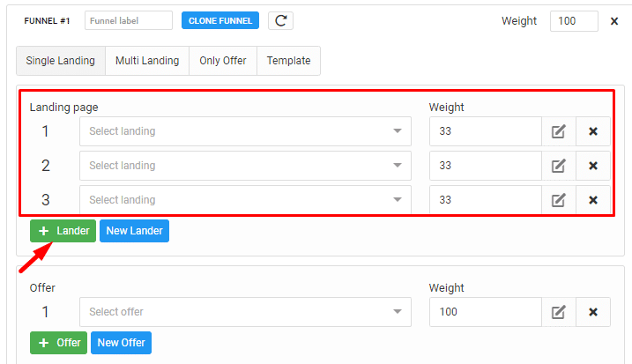Screen dimensions: 632x364
Task: Delete landing page 3 row
Action: pyautogui.click(x=593, y=200)
